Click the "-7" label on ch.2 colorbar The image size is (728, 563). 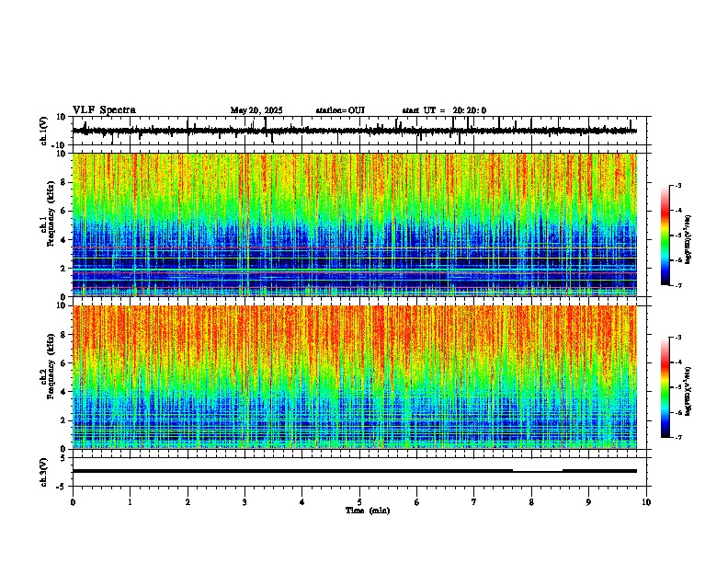coord(678,437)
